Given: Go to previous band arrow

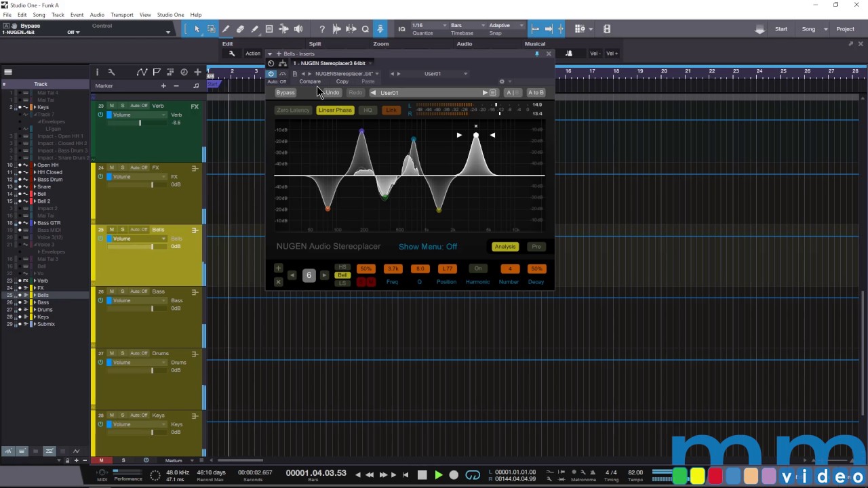Looking at the screenshot, I should [292, 275].
